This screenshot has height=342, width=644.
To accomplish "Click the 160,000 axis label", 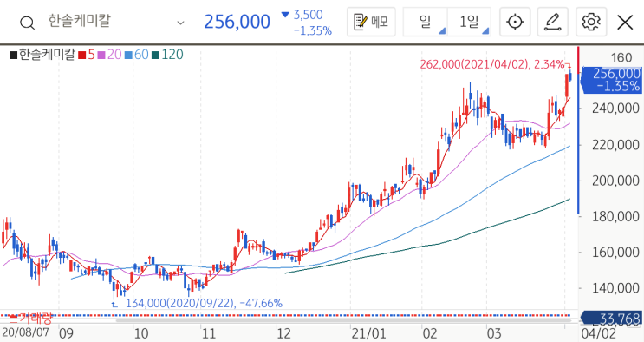I will [x=615, y=253].
